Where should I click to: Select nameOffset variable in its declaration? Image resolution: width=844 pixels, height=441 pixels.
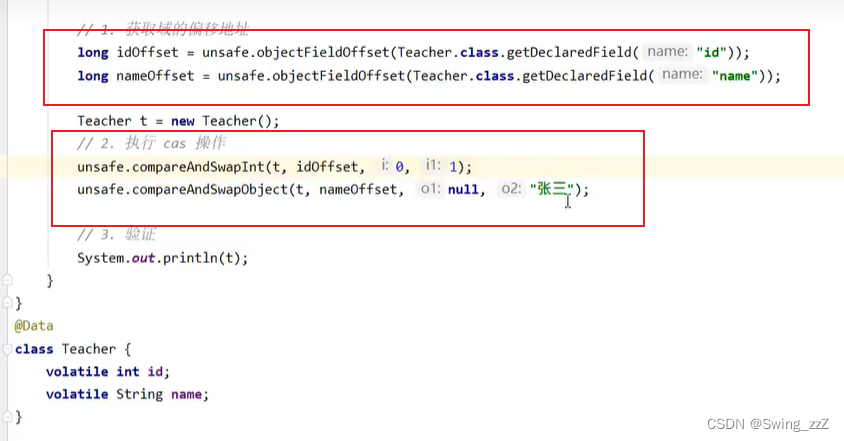tap(155, 76)
